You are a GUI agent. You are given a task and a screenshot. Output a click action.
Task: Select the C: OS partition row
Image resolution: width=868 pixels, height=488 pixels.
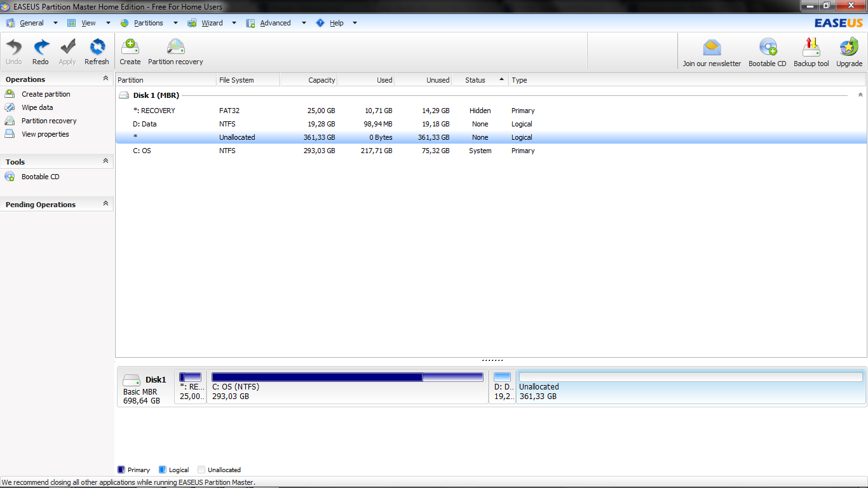click(x=491, y=151)
